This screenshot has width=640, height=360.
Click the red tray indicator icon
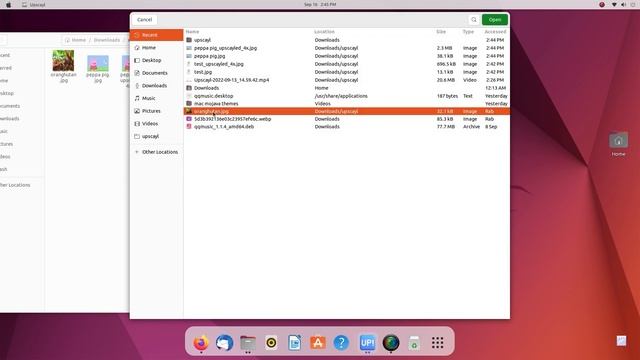602,4
